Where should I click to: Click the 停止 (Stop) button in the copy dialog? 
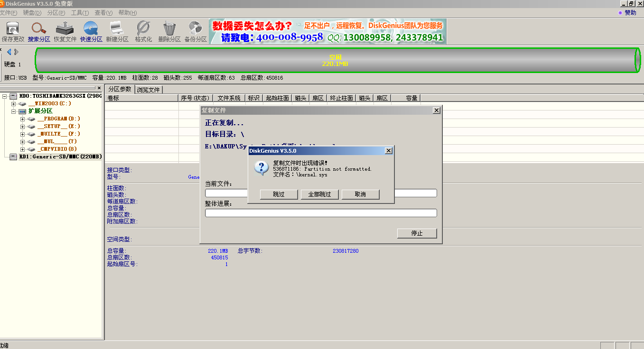click(x=417, y=233)
